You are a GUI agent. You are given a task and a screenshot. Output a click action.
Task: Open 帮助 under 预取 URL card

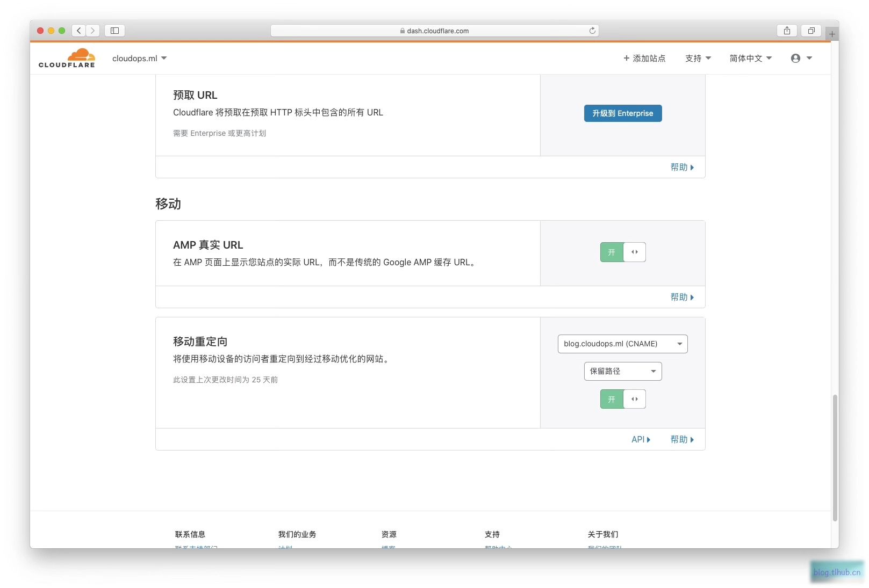click(x=682, y=167)
